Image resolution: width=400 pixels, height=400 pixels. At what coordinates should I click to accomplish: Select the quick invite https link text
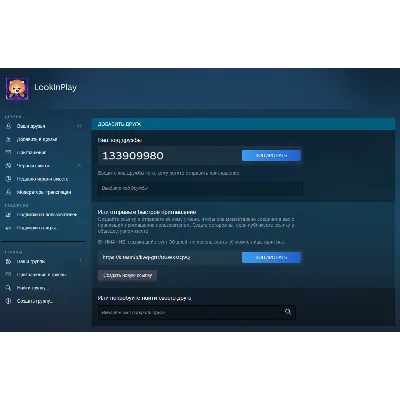(146, 257)
